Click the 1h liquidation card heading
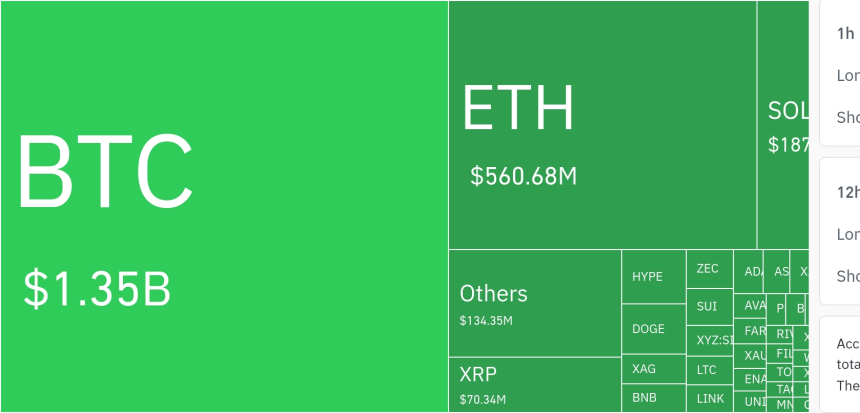The image size is (860, 413). coord(845,34)
